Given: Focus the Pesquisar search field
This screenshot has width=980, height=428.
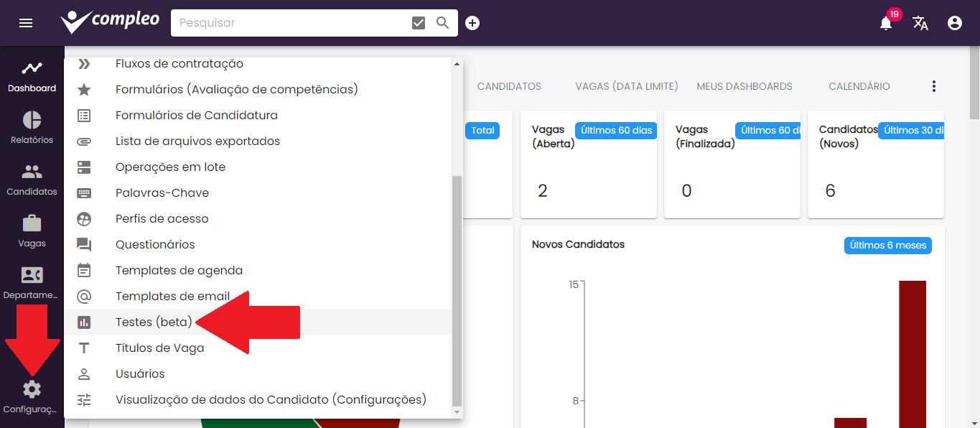Looking at the screenshot, I should point(287,23).
